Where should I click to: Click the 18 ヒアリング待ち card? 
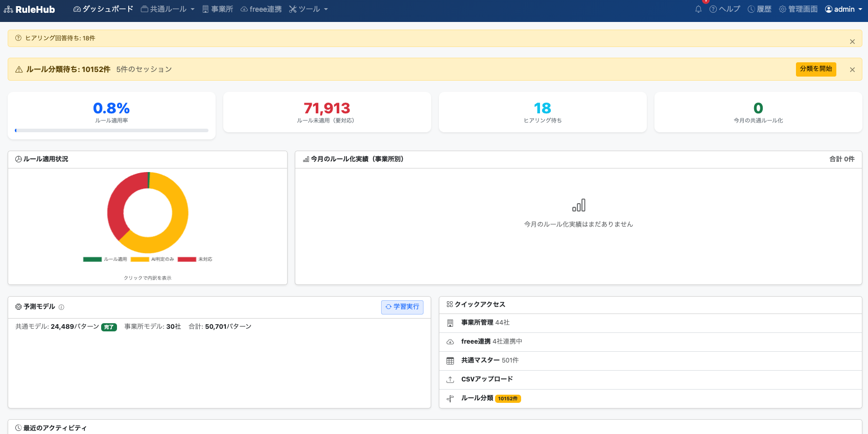[543, 112]
